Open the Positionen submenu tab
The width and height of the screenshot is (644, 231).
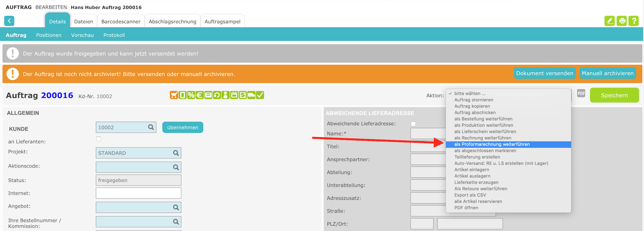[49, 35]
